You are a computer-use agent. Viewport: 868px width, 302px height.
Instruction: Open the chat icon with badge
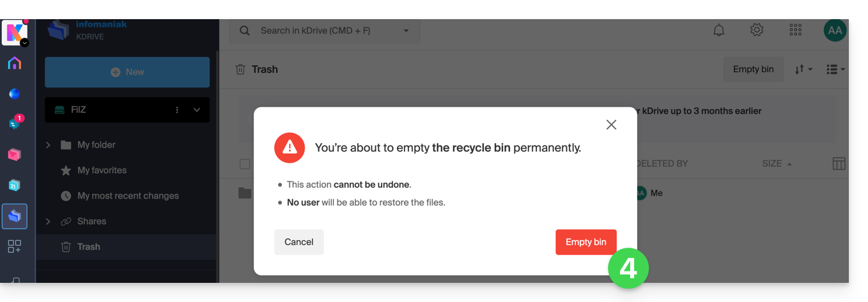(15, 123)
